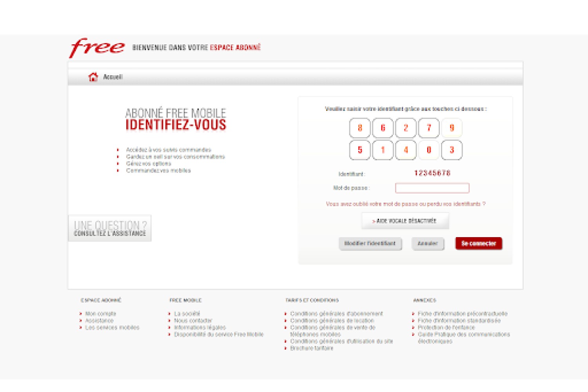Open Conditions générales d'utilisation du site link
The height and width of the screenshot is (392, 588).
[341, 341]
